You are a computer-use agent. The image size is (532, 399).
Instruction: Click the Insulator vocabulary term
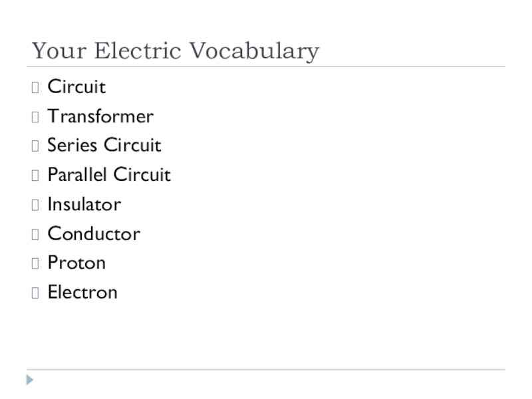pyautogui.click(x=84, y=205)
